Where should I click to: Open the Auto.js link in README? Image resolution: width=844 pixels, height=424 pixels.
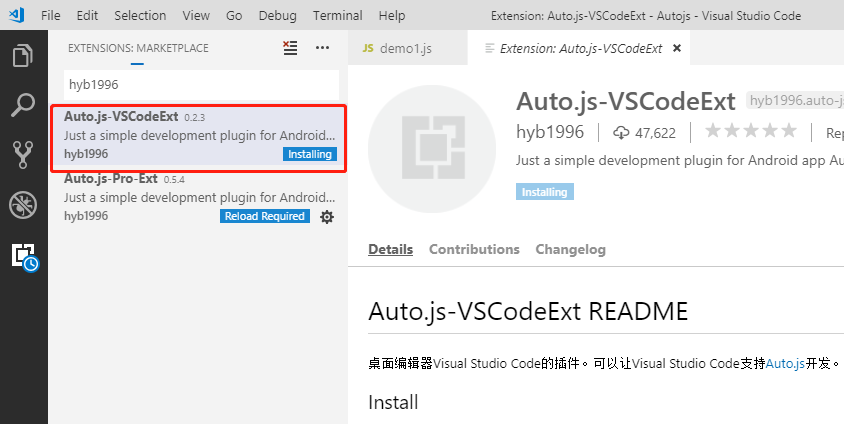pos(785,364)
